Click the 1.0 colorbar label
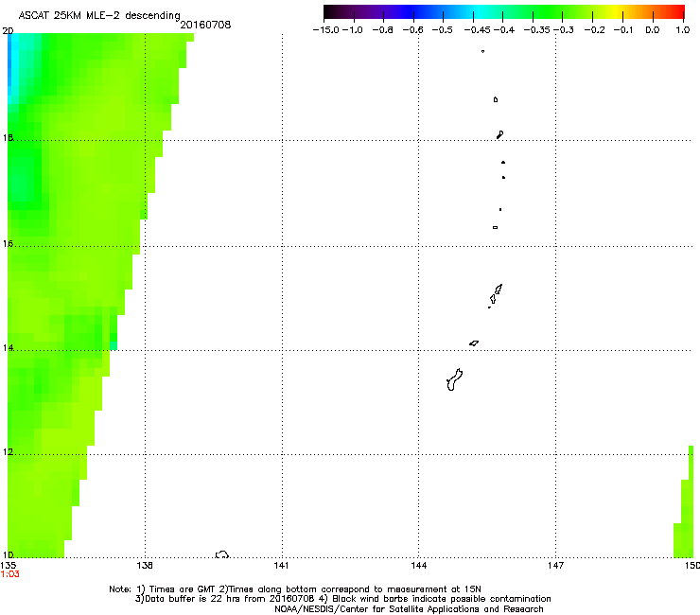The image size is (700, 615). (x=683, y=30)
